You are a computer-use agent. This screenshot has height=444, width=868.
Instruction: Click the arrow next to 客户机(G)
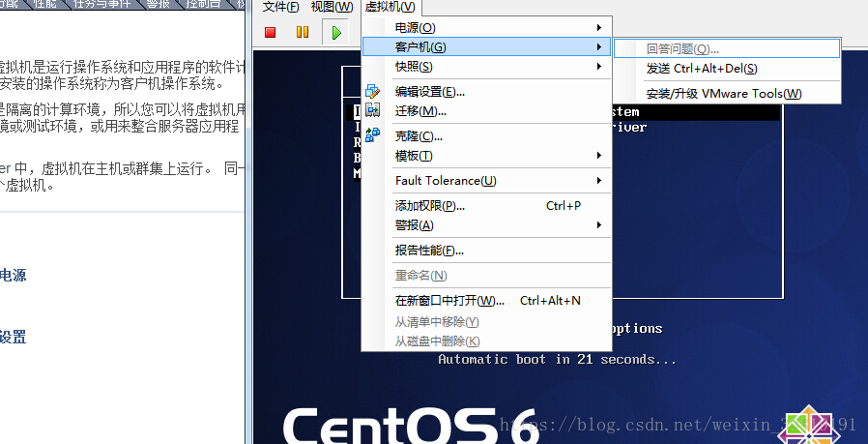(599, 47)
